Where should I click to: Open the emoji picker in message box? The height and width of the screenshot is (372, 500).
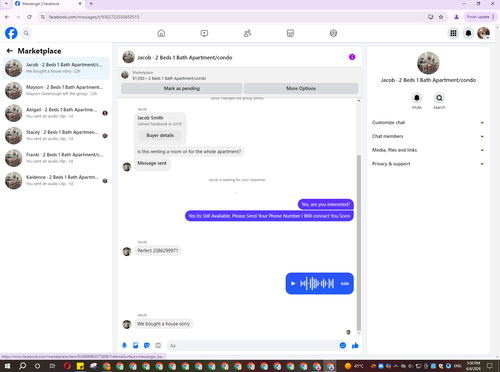pyautogui.click(x=343, y=345)
